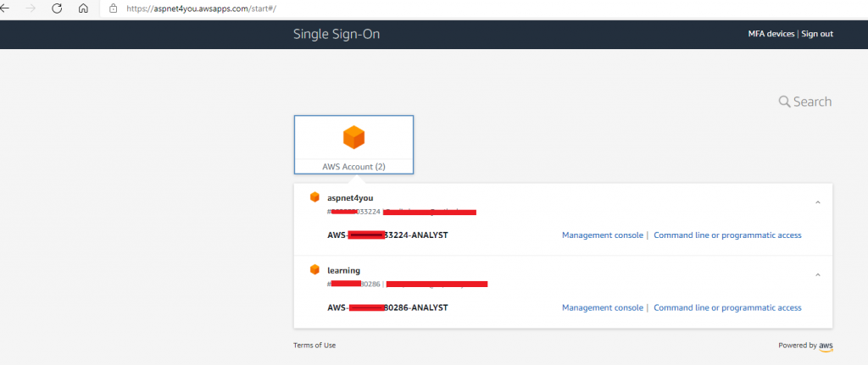This screenshot has height=365, width=868.
Task: Open MFA devices link
Action: [771, 34]
